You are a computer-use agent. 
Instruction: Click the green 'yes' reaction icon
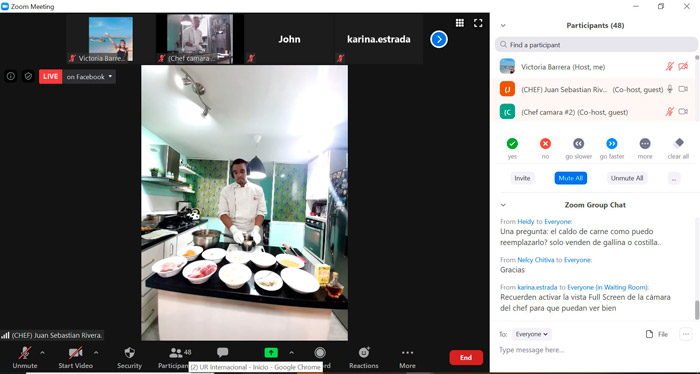(512, 144)
